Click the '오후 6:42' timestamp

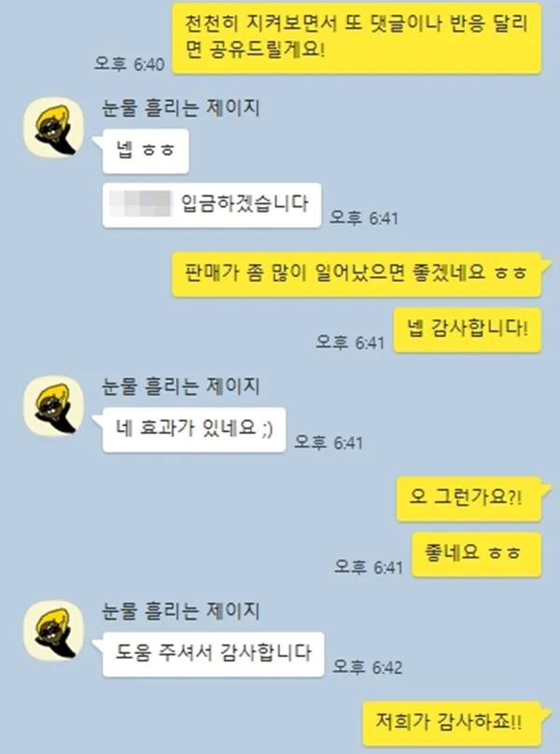point(368,666)
